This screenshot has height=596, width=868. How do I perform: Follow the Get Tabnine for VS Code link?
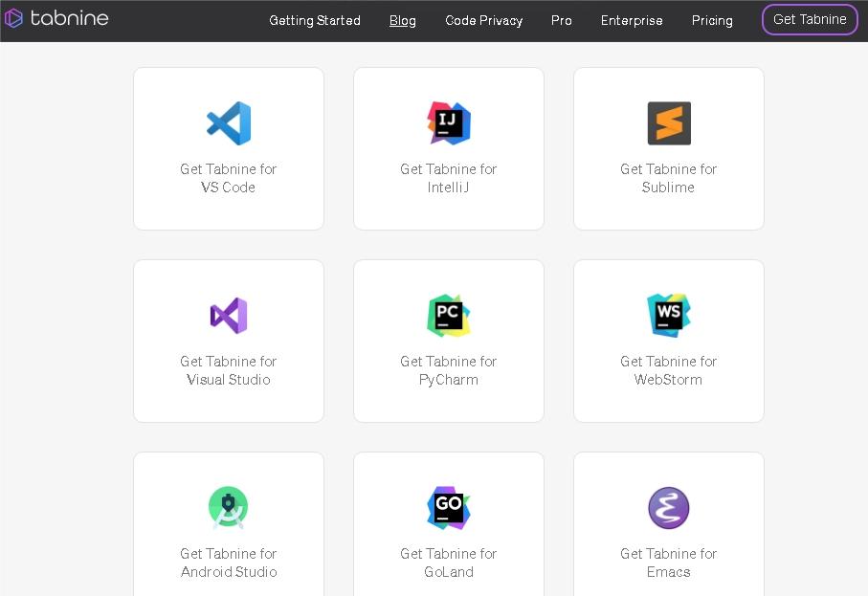(229, 178)
